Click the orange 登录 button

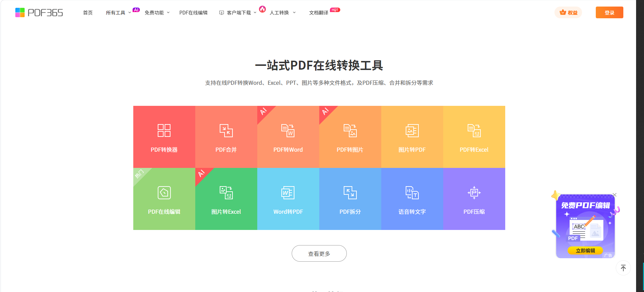click(x=609, y=13)
